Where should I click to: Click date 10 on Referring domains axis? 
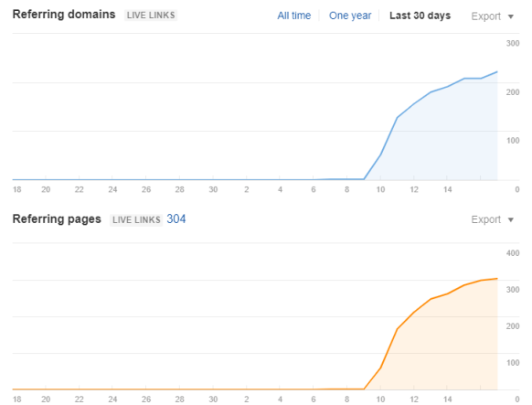pyautogui.click(x=380, y=189)
